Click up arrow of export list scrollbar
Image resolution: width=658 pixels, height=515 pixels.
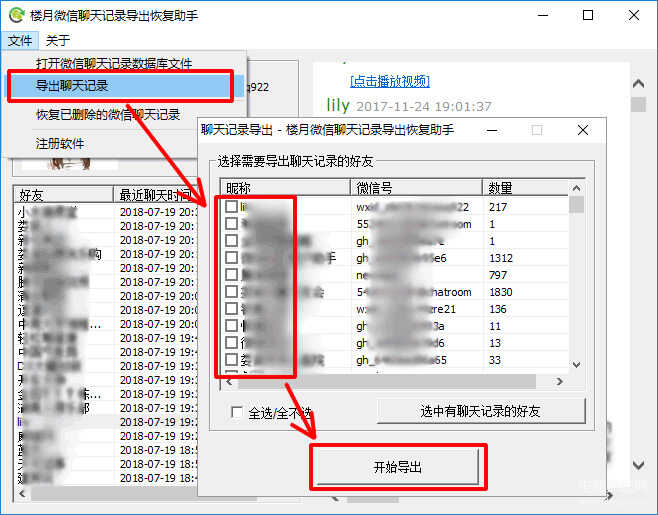point(577,188)
